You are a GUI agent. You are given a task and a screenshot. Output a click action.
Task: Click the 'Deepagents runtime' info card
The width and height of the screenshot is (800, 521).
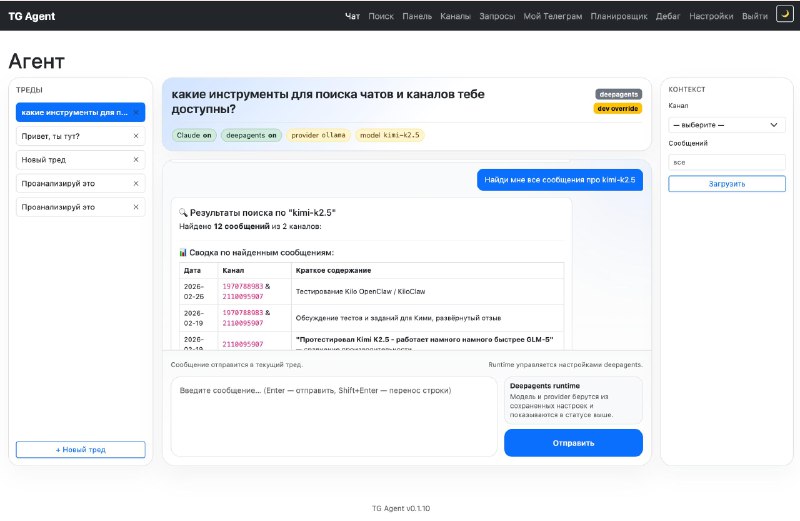point(573,401)
